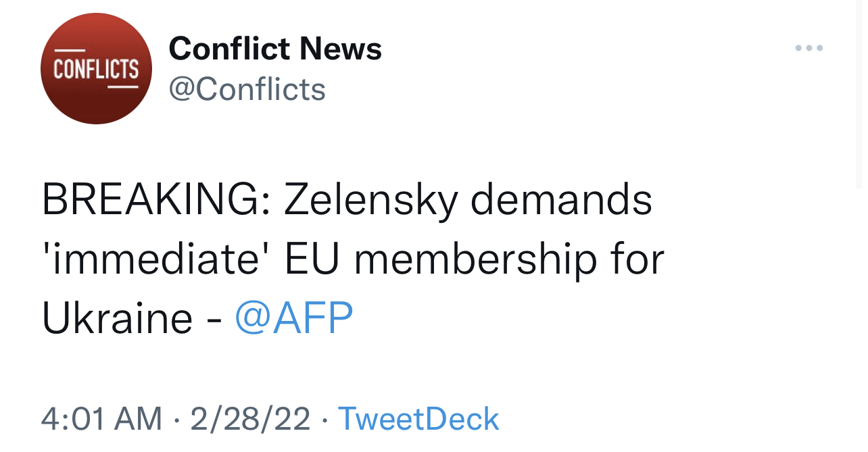Click the word demands in the tweet
The height and width of the screenshot is (452, 868).
tap(561, 201)
